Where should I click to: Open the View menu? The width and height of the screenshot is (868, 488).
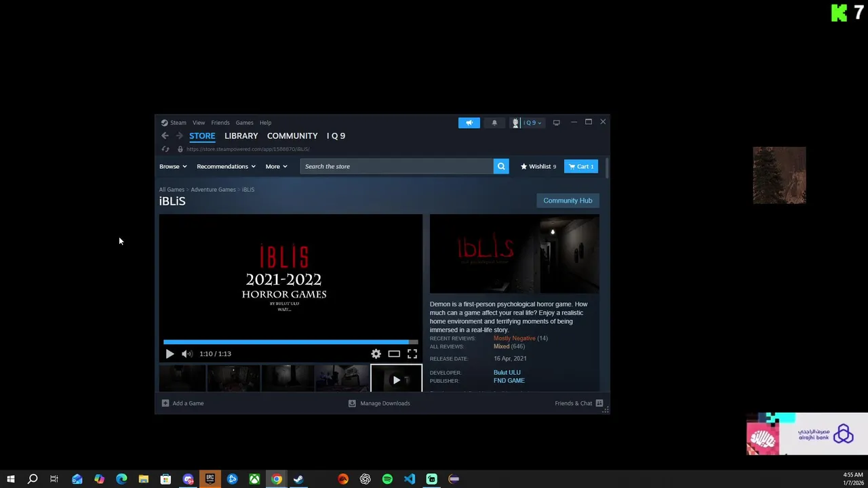[199, 123]
